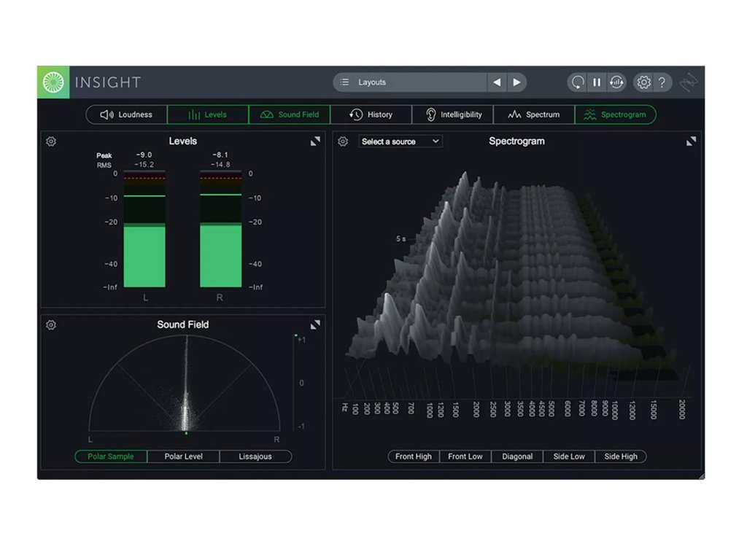Click the right channel level meter
This screenshot has width=747, height=560.
click(220, 229)
